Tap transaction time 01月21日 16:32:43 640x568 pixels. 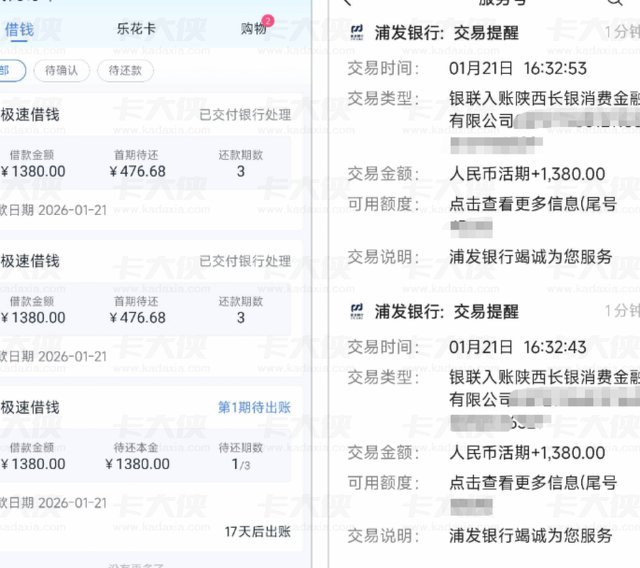coord(518,347)
